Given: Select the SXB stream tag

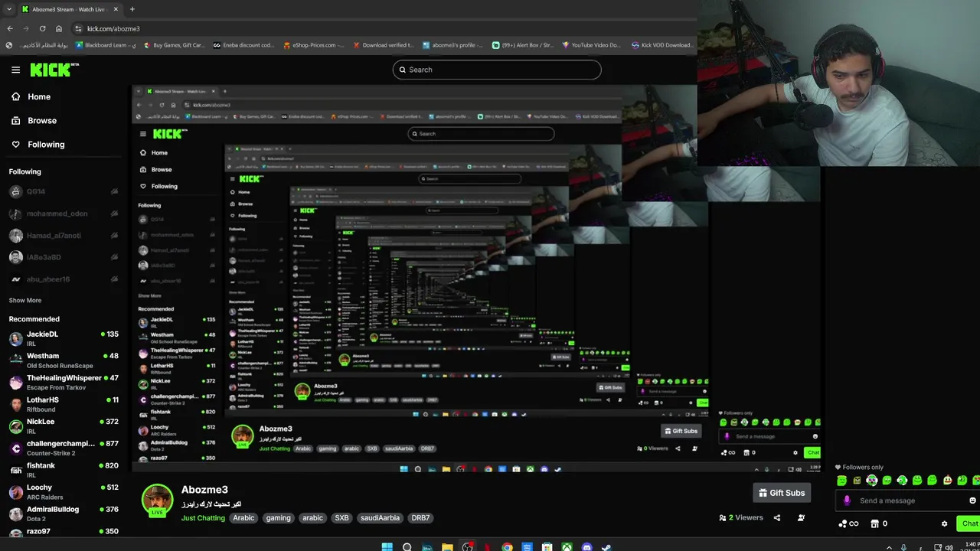Looking at the screenshot, I should click(x=341, y=518).
